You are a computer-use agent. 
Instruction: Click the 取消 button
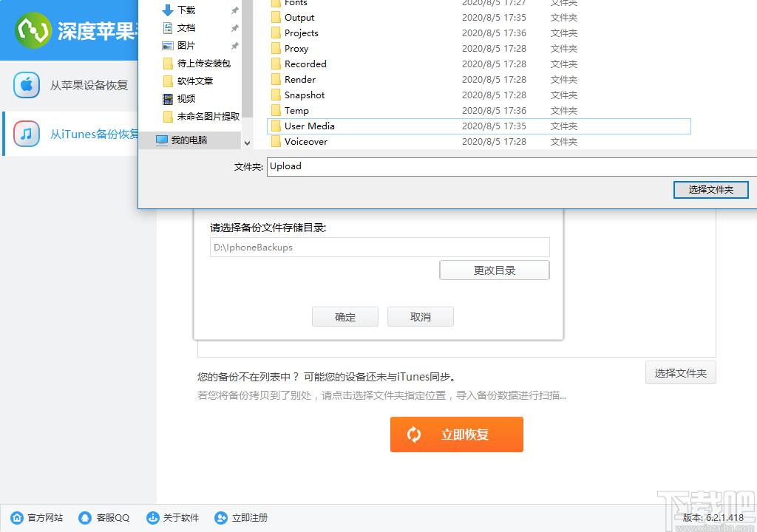point(421,317)
